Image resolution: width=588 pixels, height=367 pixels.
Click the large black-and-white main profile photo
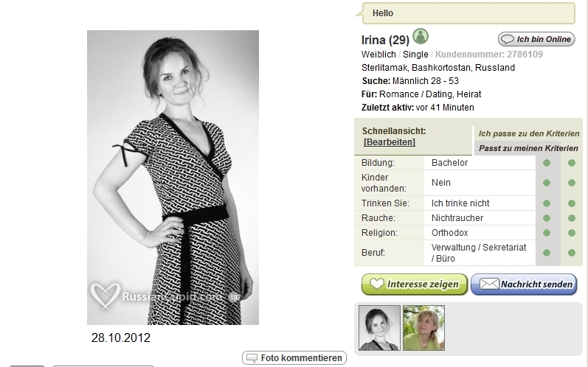coord(173,178)
